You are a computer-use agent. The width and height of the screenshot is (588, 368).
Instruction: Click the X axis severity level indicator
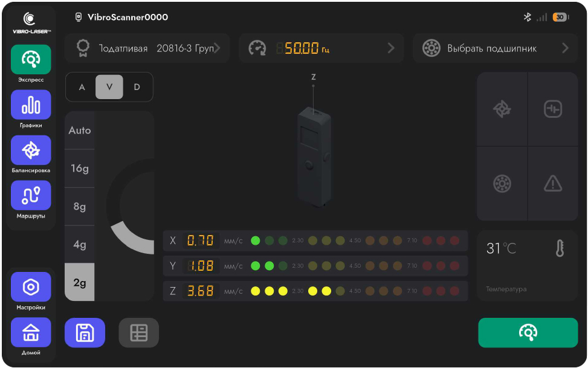pos(355,240)
